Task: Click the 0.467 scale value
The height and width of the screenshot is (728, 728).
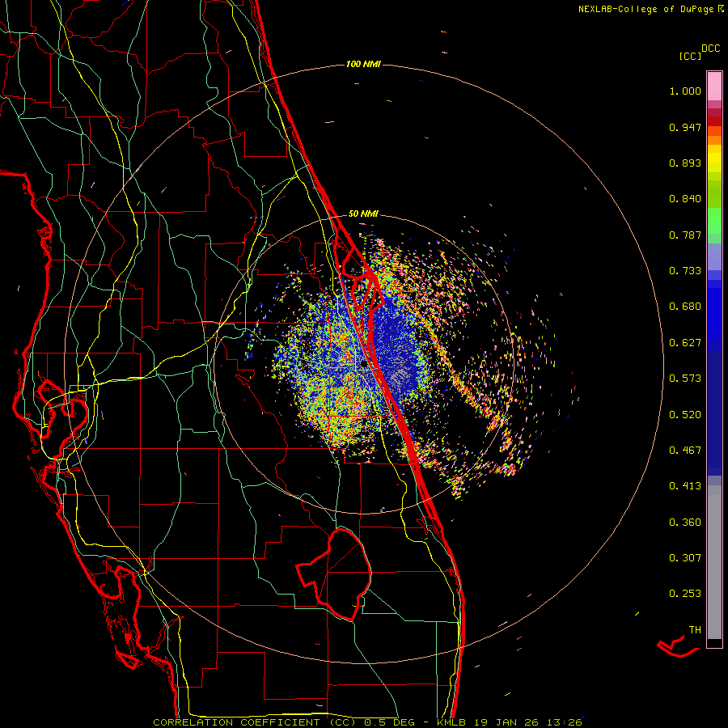Action: click(685, 451)
